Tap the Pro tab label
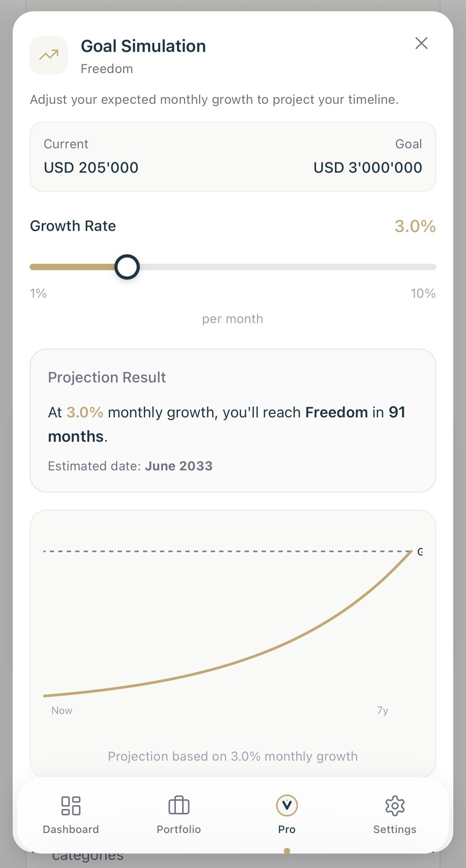 coord(287,830)
